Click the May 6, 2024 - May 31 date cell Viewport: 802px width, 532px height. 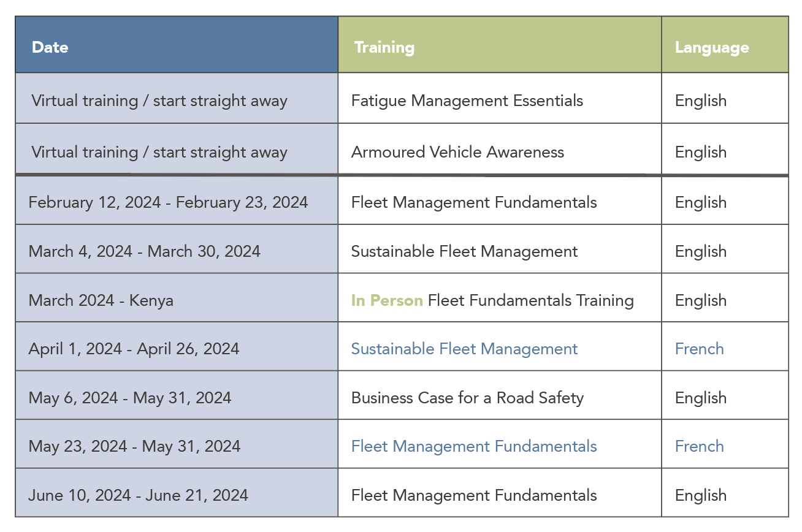(x=177, y=398)
